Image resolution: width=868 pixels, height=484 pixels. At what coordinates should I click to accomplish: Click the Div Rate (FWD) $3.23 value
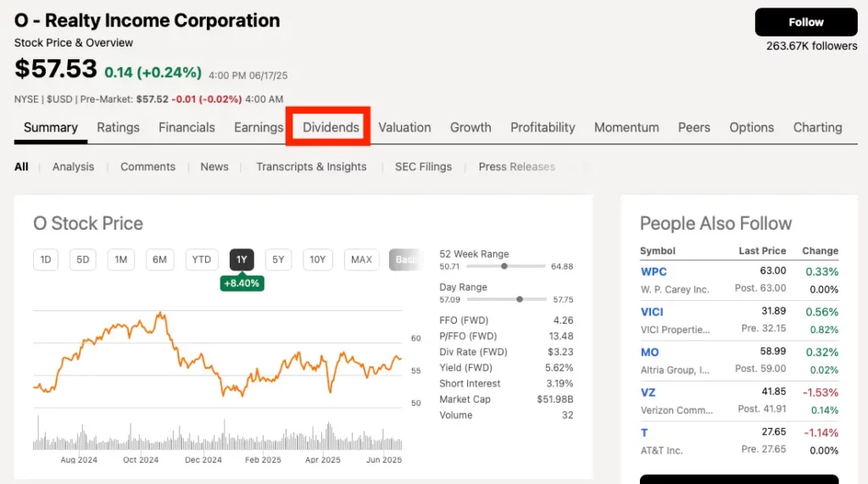(x=560, y=352)
